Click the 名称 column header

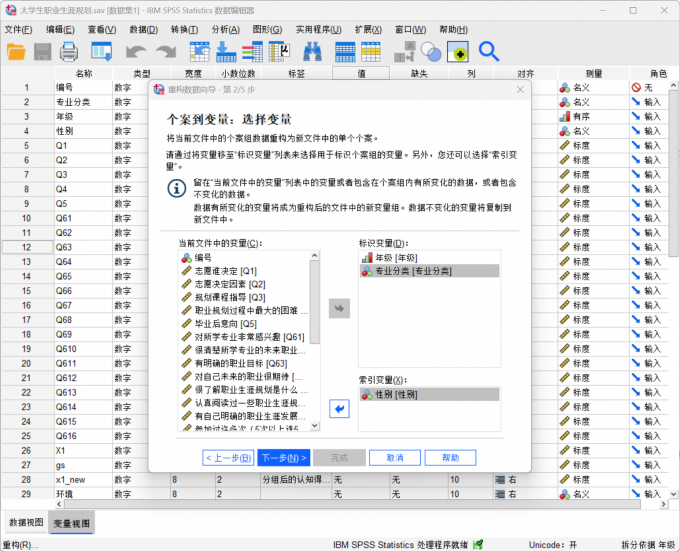[x=83, y=74]
